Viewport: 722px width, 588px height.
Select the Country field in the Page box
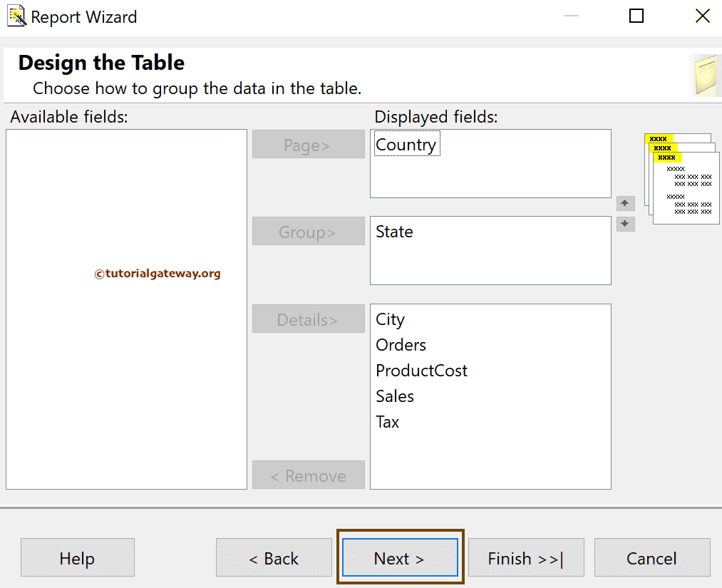406,144
